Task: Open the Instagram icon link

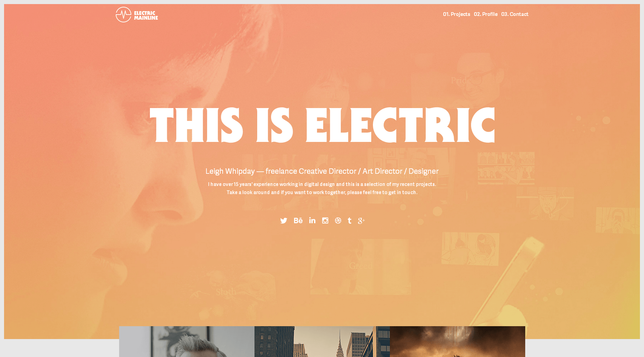Action: point(325,220)
